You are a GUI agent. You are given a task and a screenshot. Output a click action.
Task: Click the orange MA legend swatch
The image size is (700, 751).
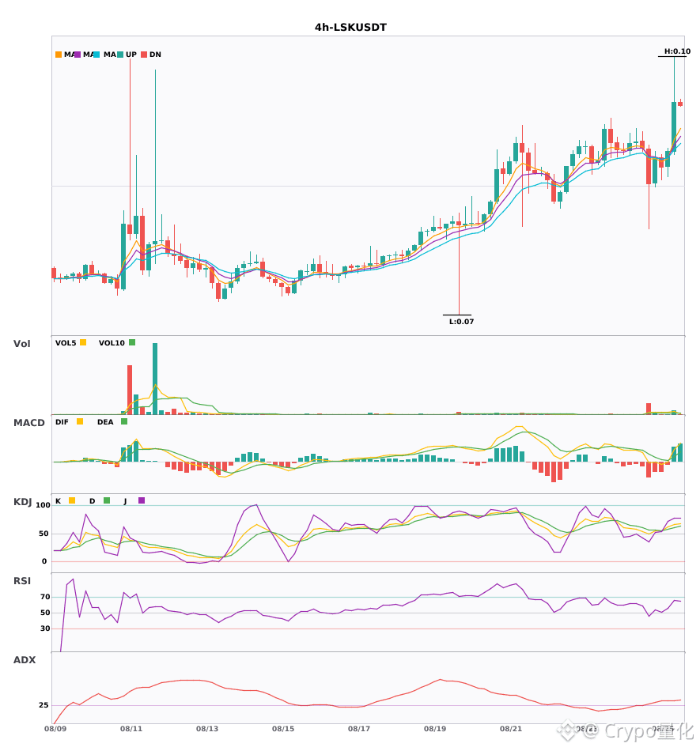pos(59,55)
